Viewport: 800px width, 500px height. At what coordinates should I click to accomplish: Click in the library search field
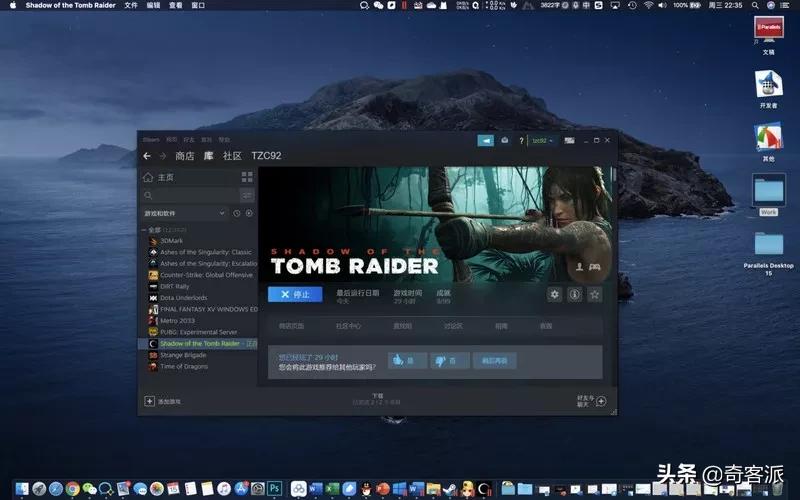(190, 195)
